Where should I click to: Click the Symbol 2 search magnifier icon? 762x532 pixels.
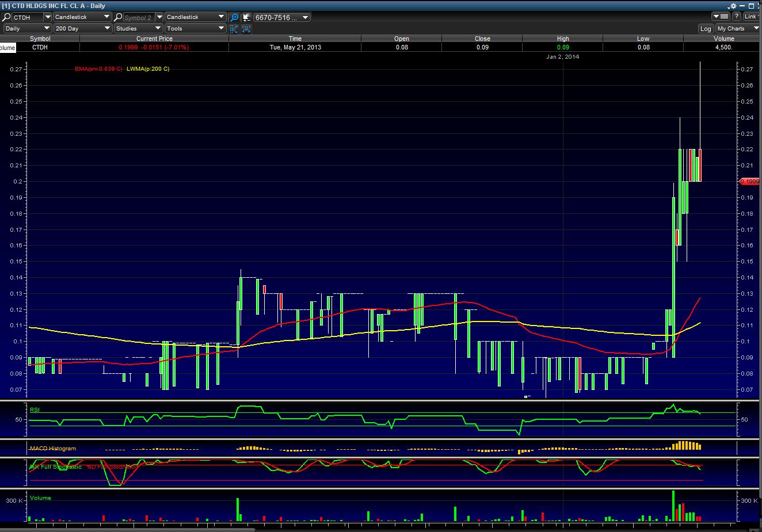[119, 17]
